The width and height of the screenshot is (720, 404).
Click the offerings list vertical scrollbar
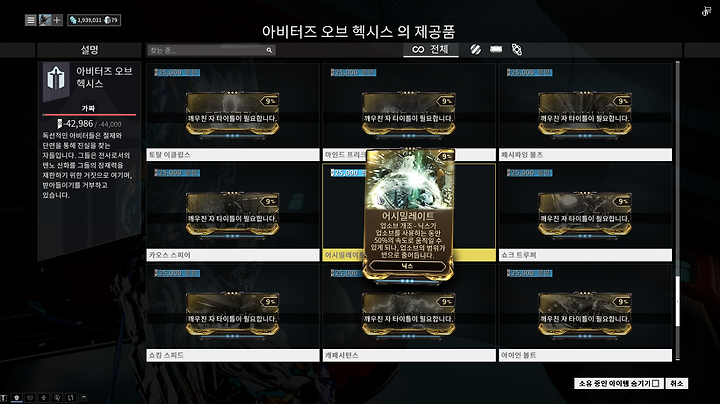click(x=677, y=210)
